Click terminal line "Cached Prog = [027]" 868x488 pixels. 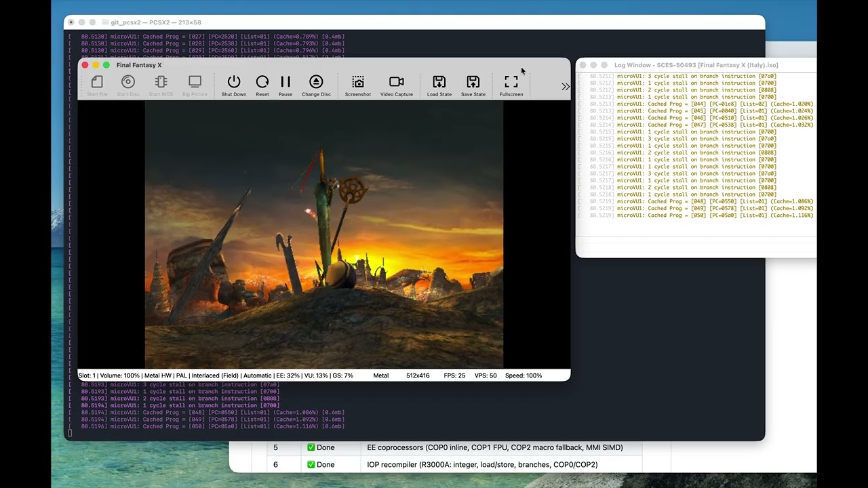(207, 37)
